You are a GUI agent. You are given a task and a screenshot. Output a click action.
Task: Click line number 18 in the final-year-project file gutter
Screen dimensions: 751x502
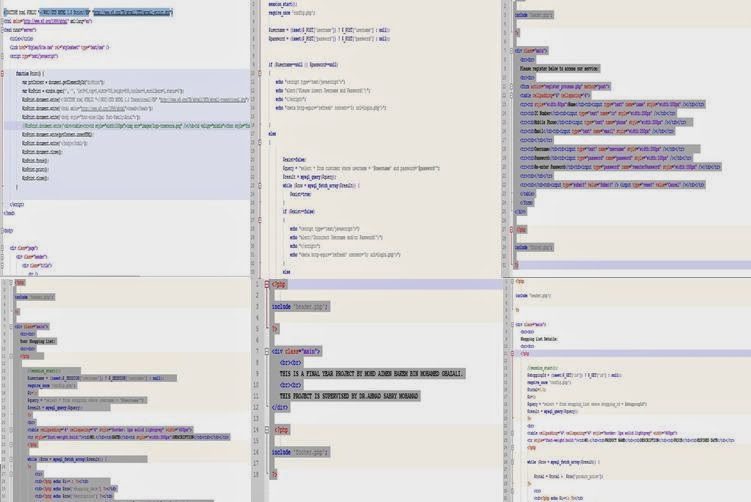pyautogui.click(x=256, y=474)
